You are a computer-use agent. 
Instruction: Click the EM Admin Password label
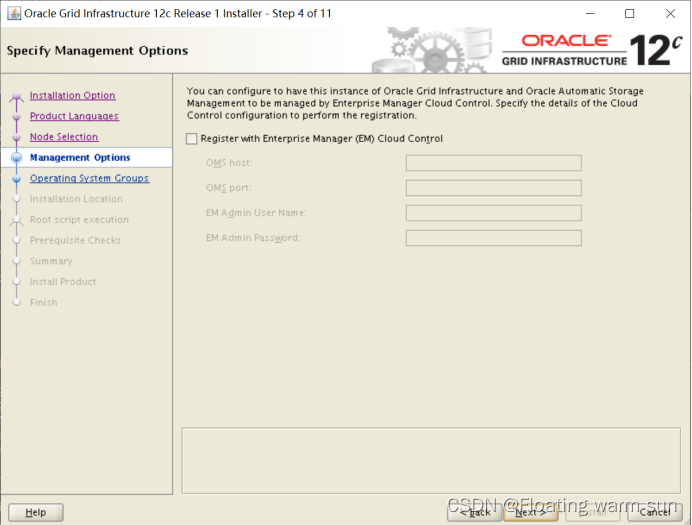coord(253,238)
